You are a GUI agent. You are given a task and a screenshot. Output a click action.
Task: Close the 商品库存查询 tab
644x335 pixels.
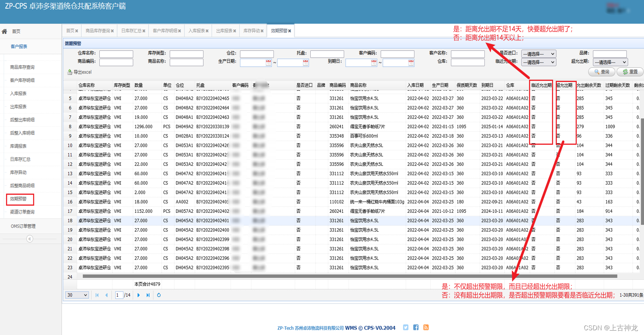[112, 31]
